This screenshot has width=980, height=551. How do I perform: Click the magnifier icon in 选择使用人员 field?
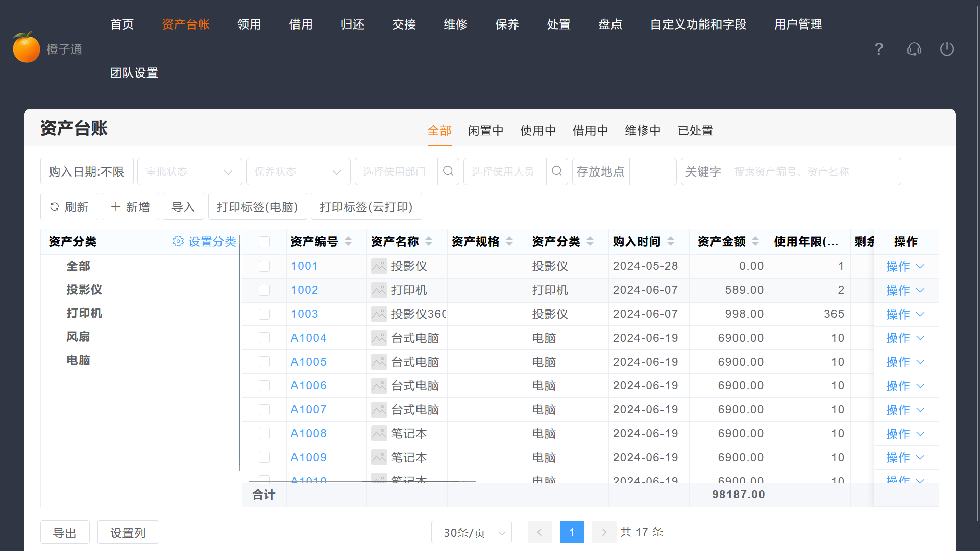[x=556, y=171]
